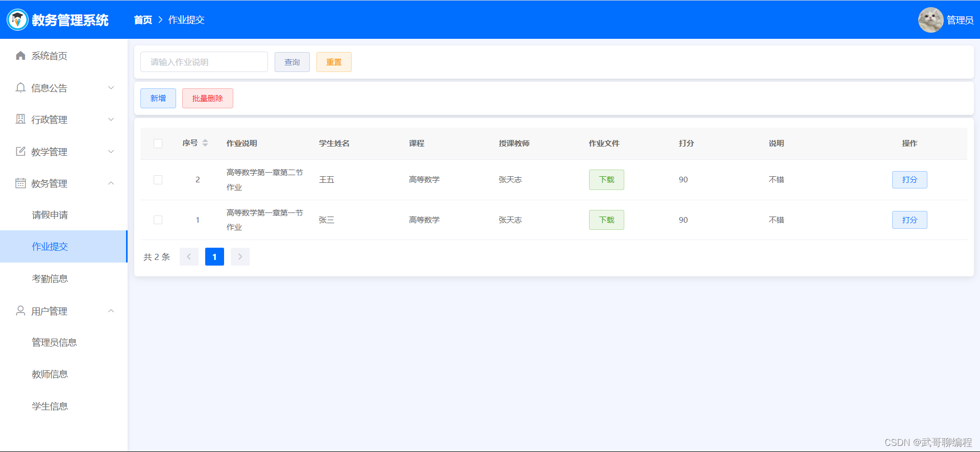The width and height of the screenshot is (980, 452).
Task: Click the 重置 reset button
Action: click(x=334, y=62)
